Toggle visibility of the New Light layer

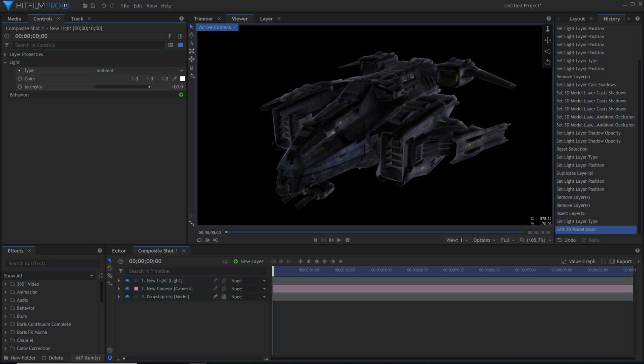127,280
